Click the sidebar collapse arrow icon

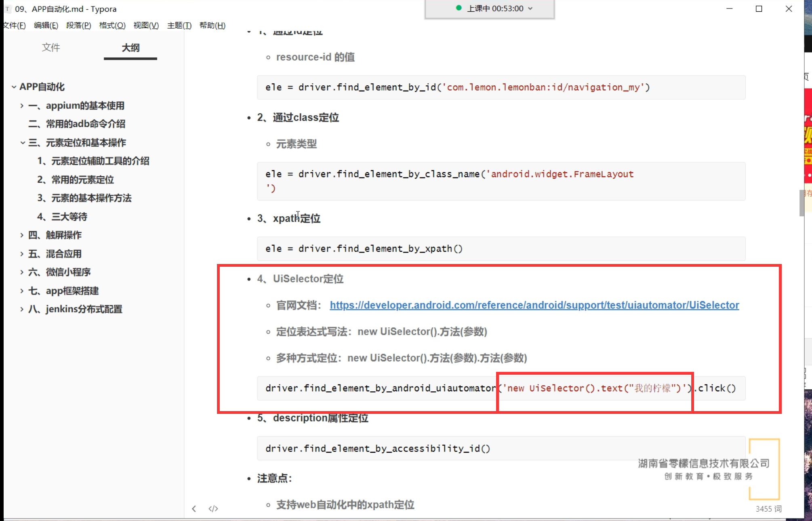point(194,508)
